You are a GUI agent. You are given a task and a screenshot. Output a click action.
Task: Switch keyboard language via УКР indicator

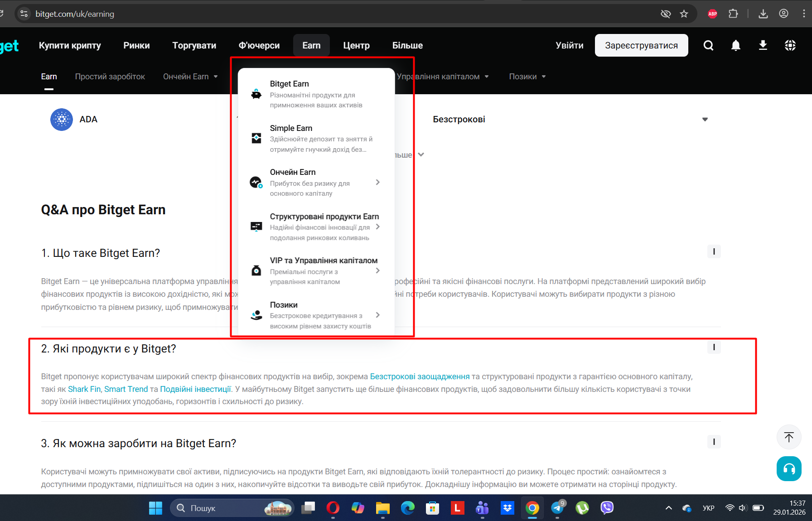[709, 508]
